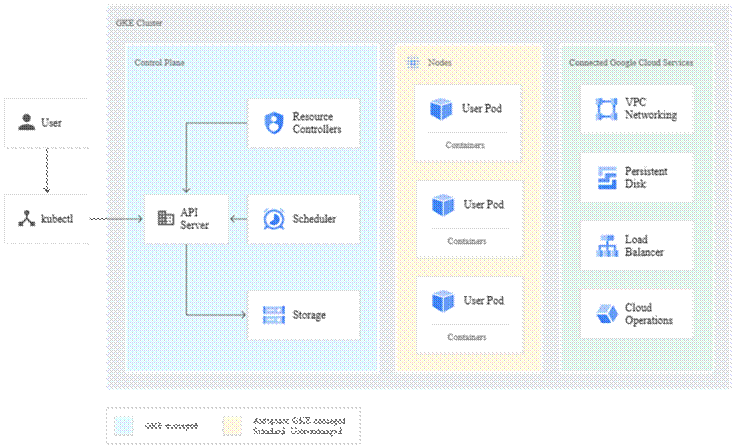Click the "Cloud Operations" text
Image resolution: width=736 pixels, height=448 pixels.
click(649, 314)
